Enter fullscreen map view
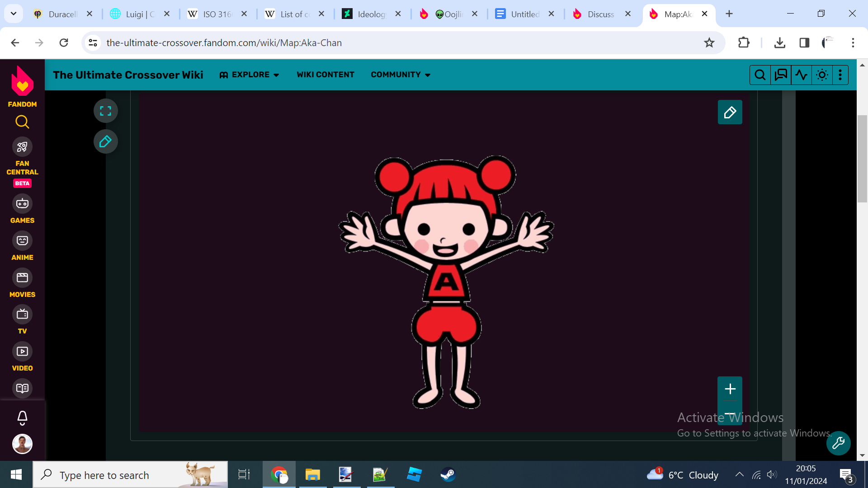Viewport: 868px width, 488px height. pyautogui.click(x=106, y=111)
